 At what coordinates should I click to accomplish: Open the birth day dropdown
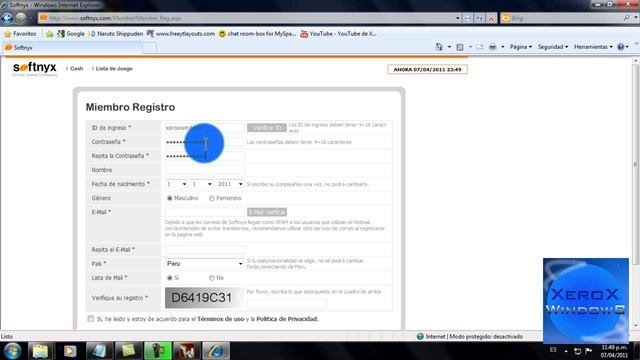[x=176, y=184]
